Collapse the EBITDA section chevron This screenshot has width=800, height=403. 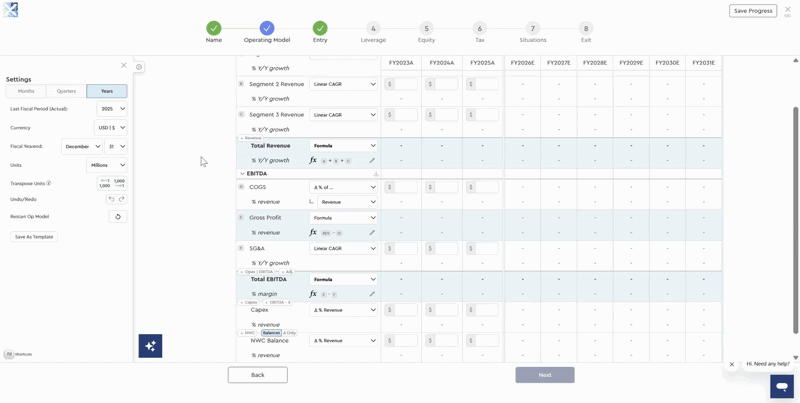(242, 174)
